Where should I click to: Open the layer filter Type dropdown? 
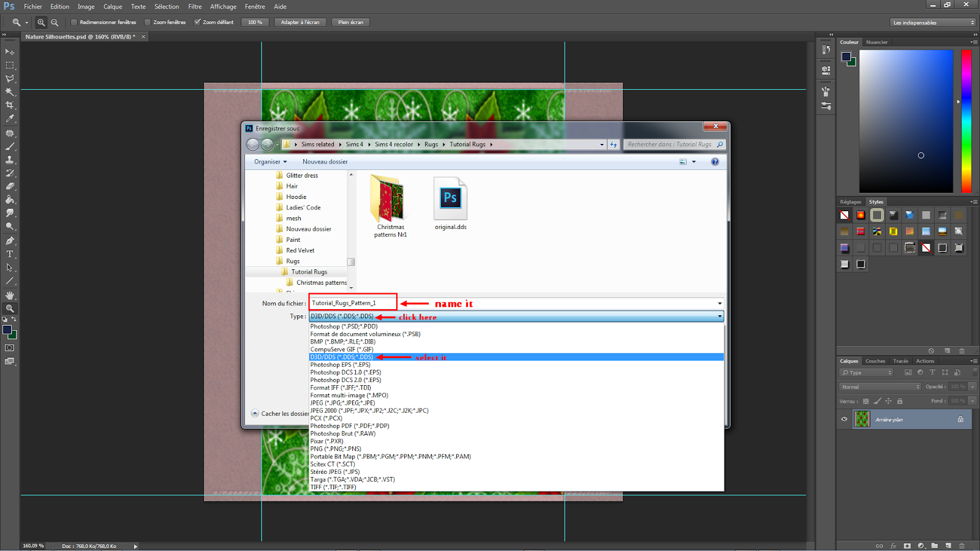(867, 373)
